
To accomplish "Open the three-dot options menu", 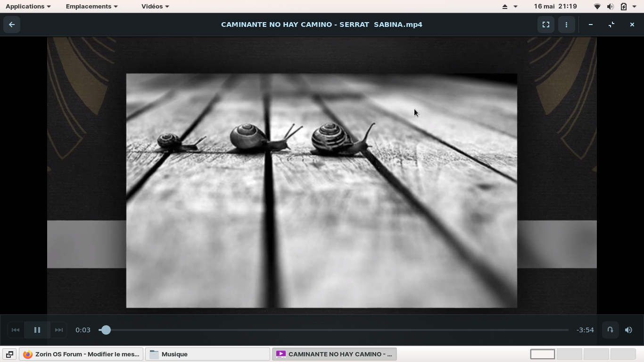I will 566,25.
